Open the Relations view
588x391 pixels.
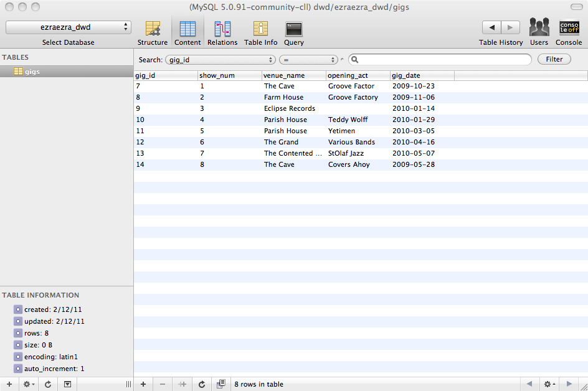pos(222,34)
